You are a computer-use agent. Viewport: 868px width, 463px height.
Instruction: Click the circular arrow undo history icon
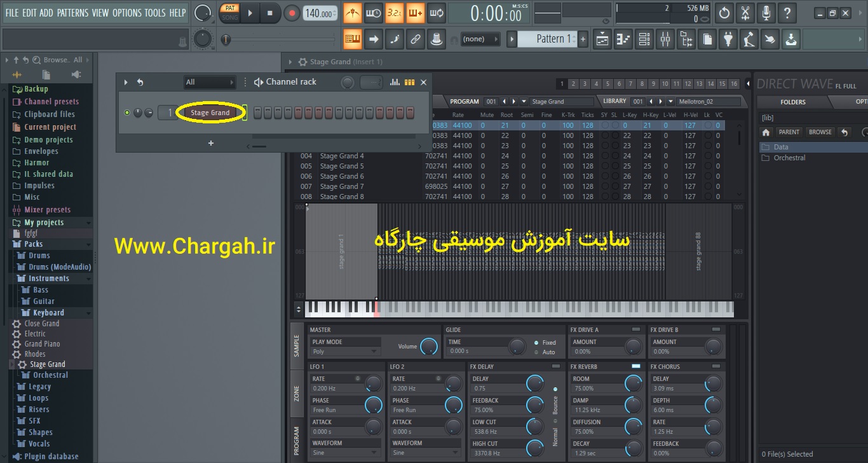pyautogui.click(x=724, y=13)
